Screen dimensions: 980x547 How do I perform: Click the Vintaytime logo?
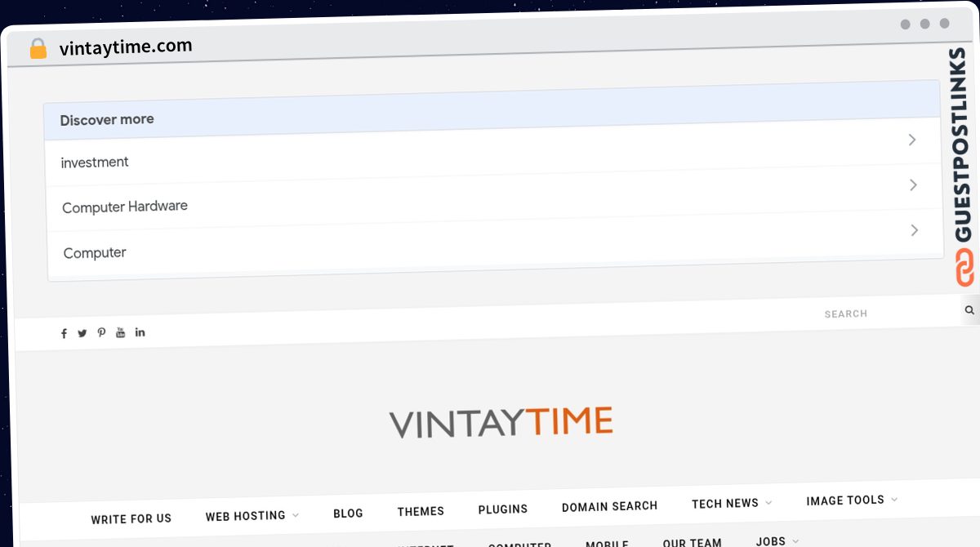(501, 423)
